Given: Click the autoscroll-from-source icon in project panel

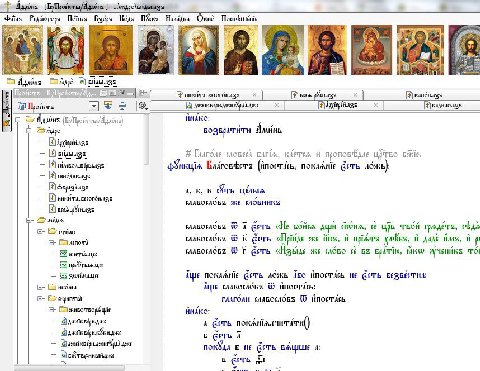Looking at the screenshot, I should point(108,106).
